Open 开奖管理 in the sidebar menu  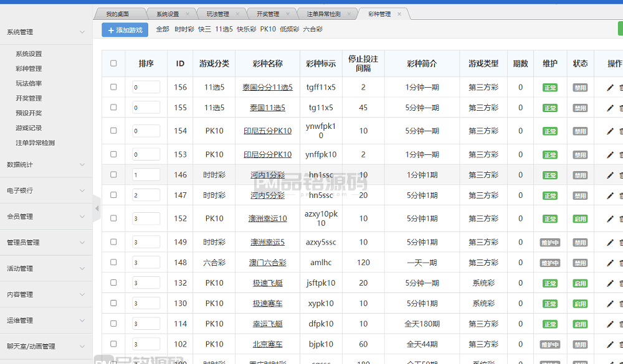29,98
